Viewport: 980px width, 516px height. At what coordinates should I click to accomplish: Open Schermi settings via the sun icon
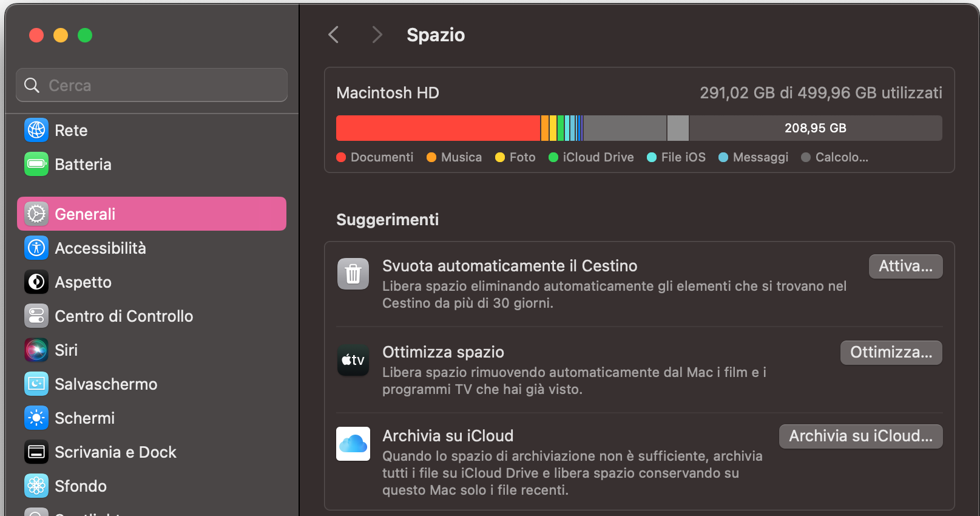tap(36, 418)
